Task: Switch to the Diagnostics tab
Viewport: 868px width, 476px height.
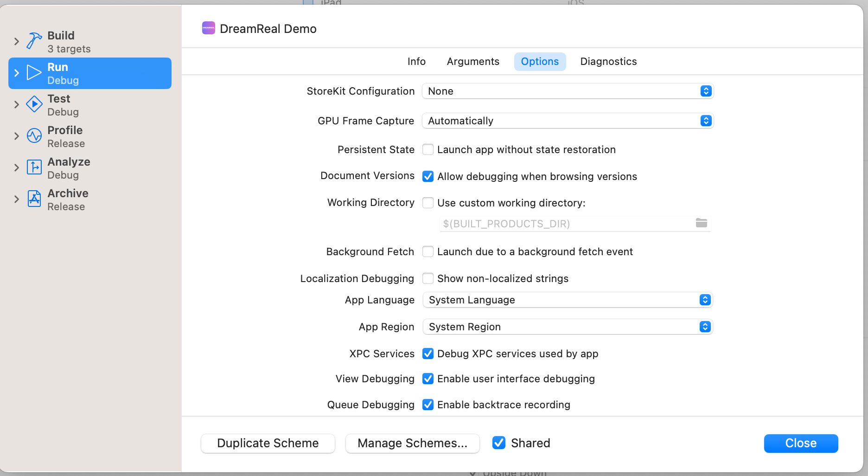Action: click(608, 62)
